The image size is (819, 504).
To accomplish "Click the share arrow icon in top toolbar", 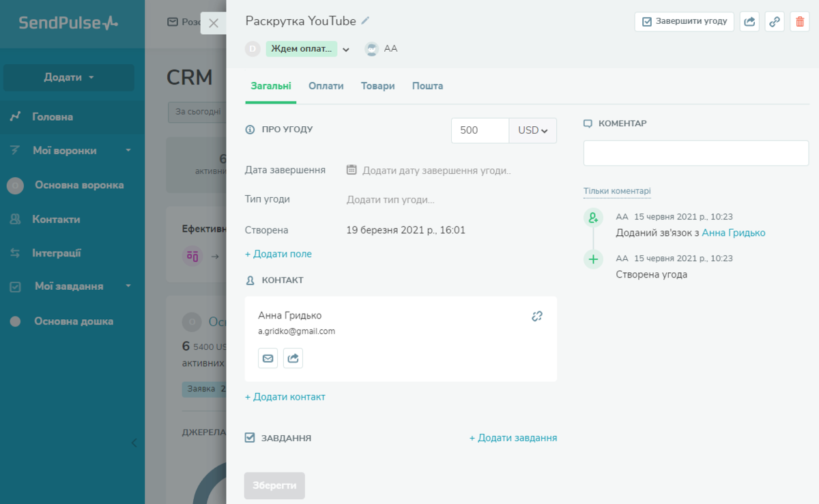I will [x=749, y=22].
